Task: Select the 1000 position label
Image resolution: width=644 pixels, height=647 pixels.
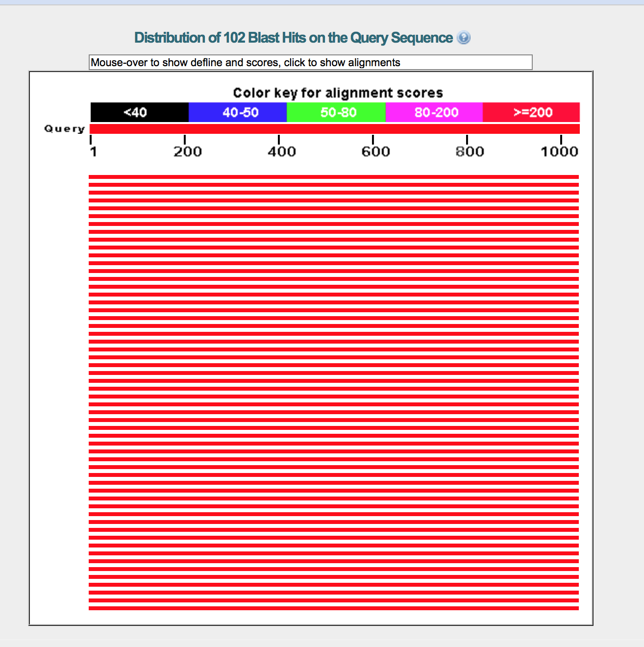Action: point(559,151)
